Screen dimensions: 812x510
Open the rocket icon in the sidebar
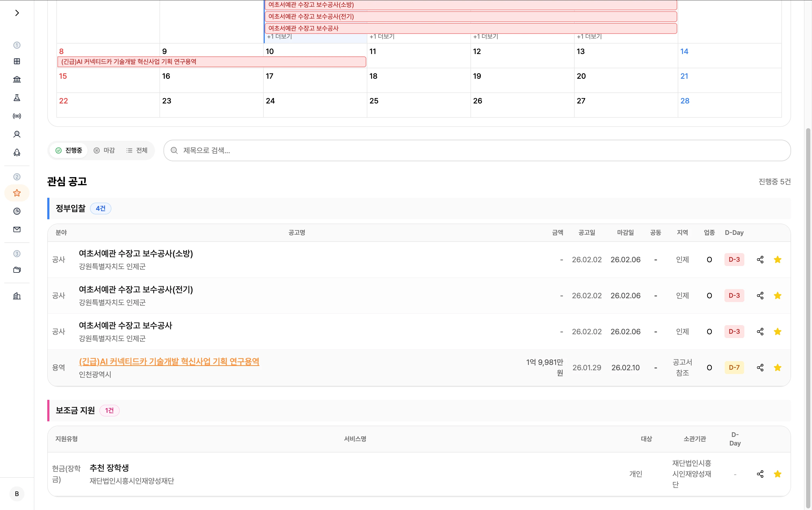17,152
